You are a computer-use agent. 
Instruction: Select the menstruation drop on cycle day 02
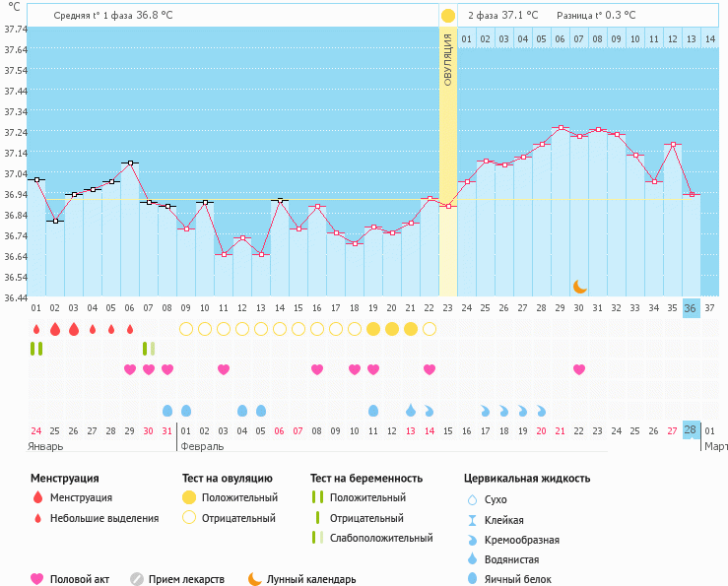(55, 329)
